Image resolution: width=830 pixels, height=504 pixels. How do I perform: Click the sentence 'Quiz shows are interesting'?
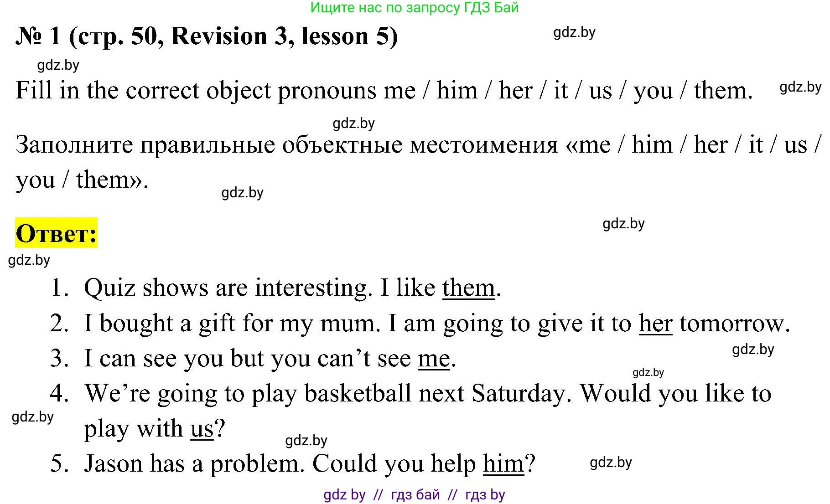tap(226, 288)
